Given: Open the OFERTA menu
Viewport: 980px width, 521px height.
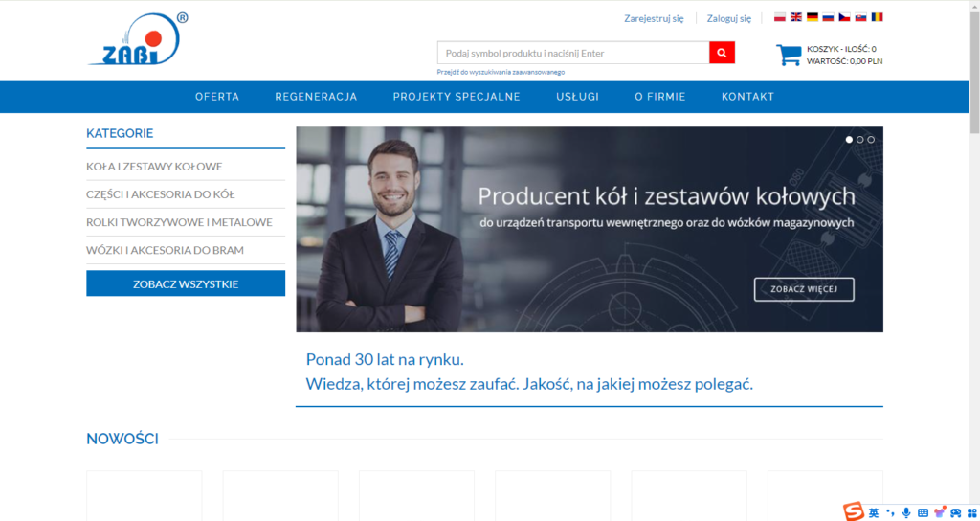Looking at the screenshot, I should click(x=217, y=97).
